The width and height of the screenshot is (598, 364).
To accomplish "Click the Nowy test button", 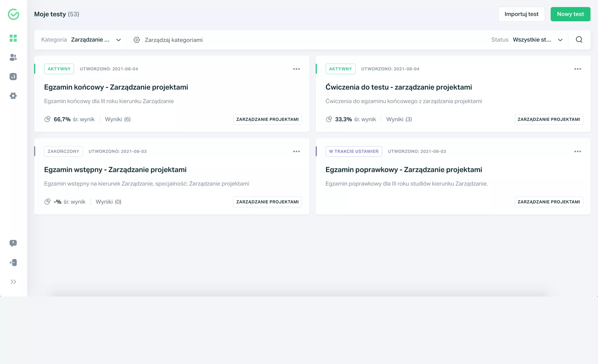I will (x=570, y=14).
